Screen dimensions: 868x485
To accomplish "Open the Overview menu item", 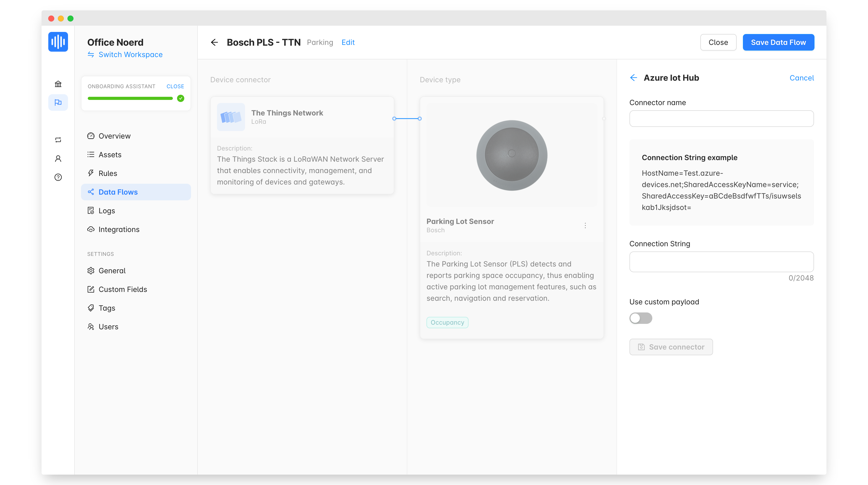I will (136, 136).
